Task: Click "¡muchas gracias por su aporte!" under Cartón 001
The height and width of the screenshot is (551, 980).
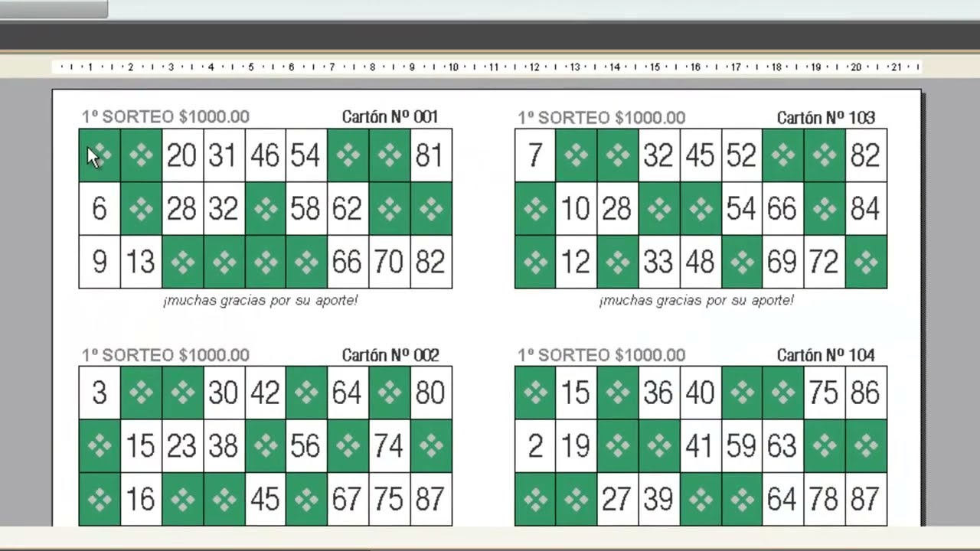Action: tap(260, 300)
